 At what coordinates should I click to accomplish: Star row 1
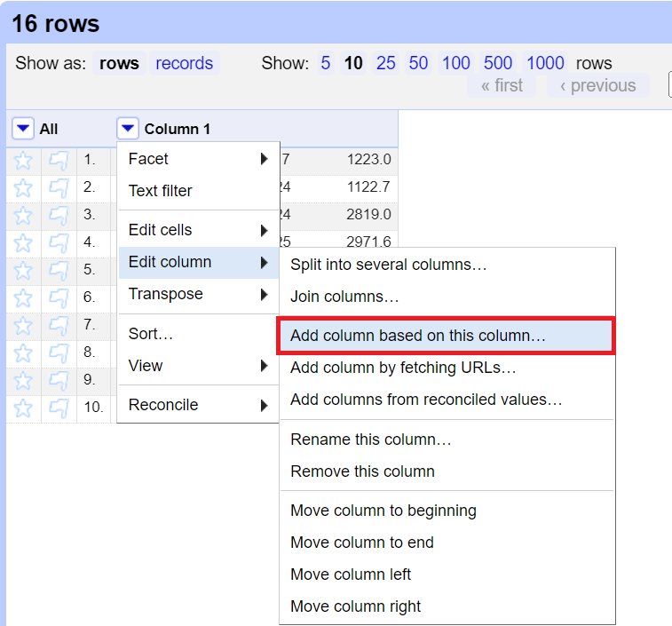click(x=23, y=161)
